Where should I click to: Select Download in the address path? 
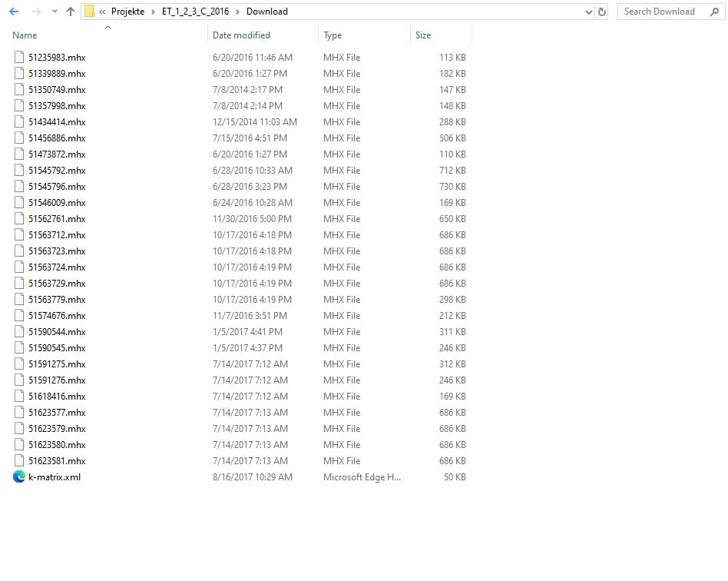tap(267, 12)
